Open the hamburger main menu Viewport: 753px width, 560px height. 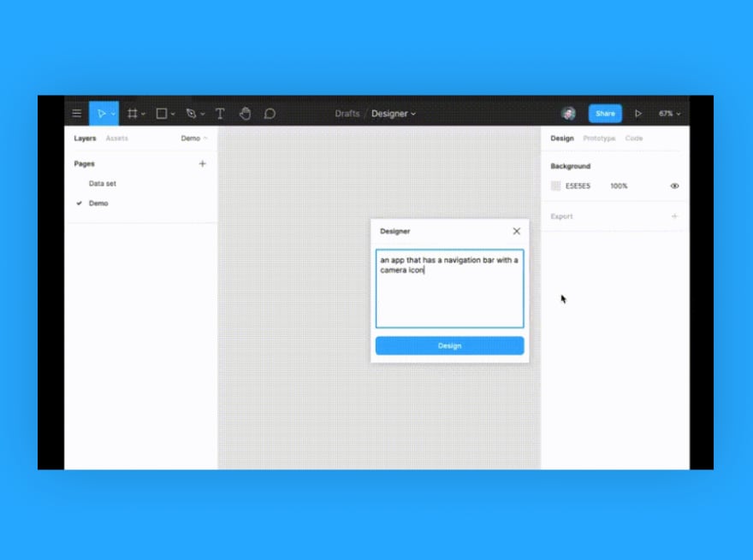tap(77, 113)
